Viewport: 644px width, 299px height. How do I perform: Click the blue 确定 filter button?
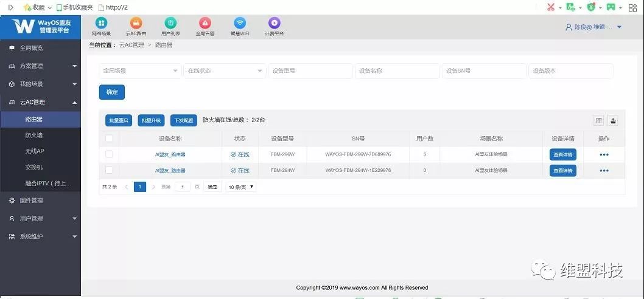[x=112, y=92]
